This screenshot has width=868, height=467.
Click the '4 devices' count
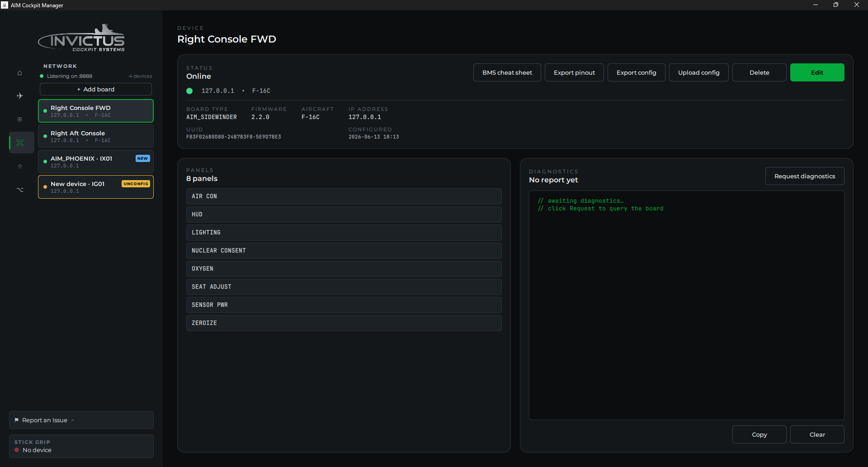140,76
